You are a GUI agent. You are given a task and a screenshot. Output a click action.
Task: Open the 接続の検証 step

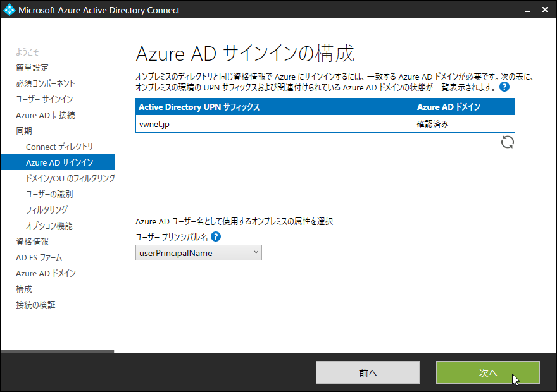[x=35, y=305]
